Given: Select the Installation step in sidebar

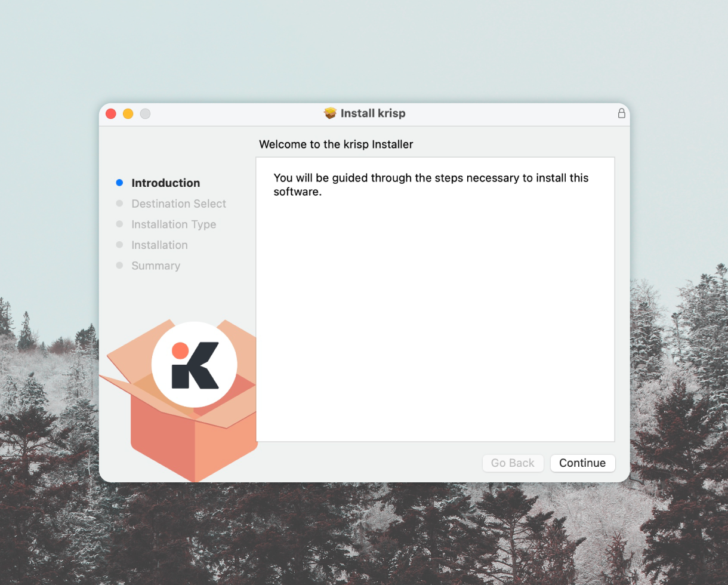Looking at the screenshot, I should click(159, 245).
